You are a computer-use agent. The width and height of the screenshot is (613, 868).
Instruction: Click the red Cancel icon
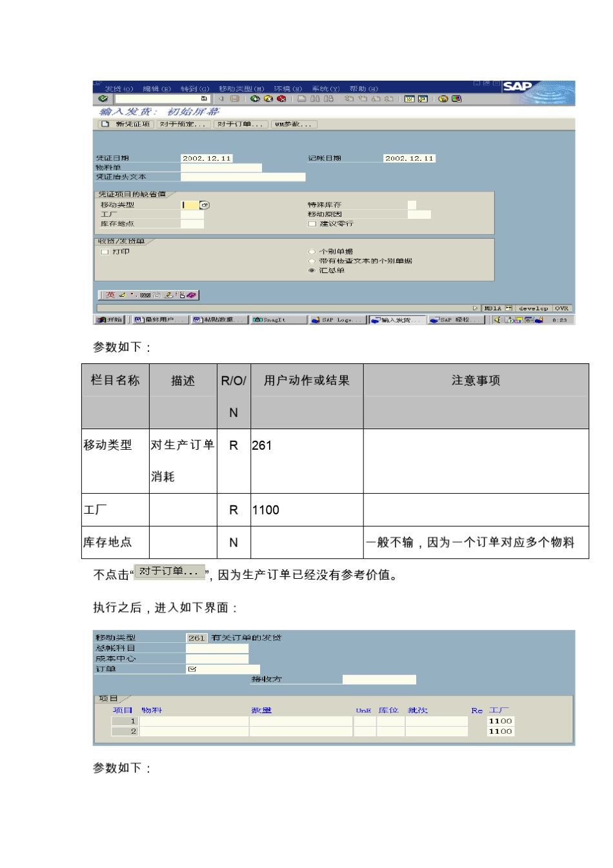tap(281, 99)
